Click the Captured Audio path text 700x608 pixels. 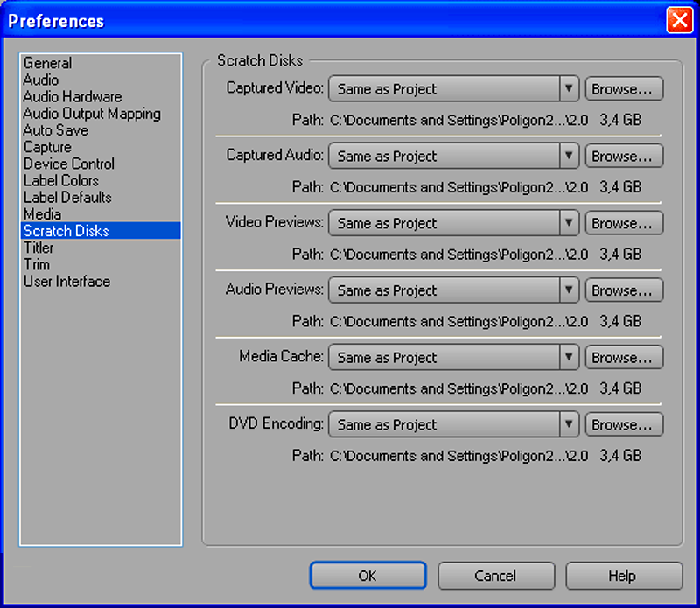458,187
